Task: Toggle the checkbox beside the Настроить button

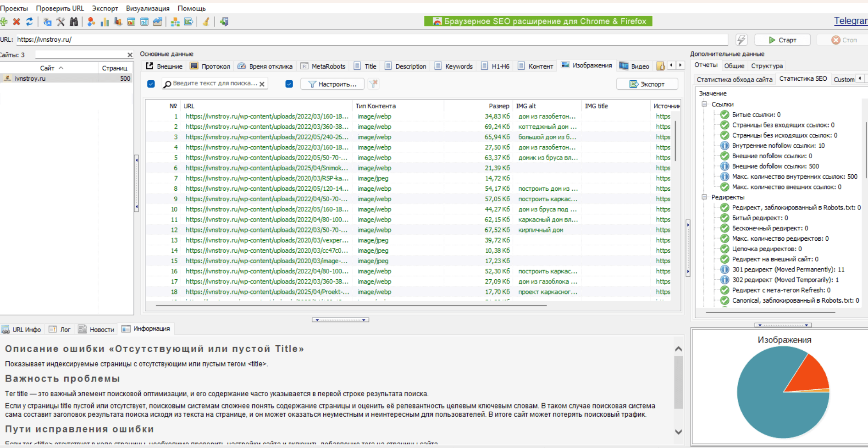Action: pyautogui.click(x=289, y=84)
